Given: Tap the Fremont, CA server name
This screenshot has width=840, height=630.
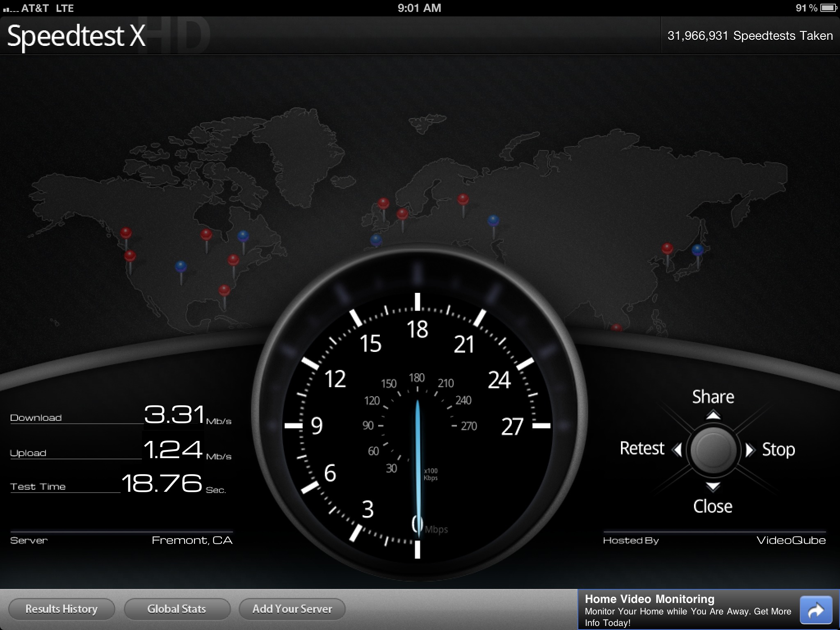Looking at the screenshot, I should click(x=192, y=540).
